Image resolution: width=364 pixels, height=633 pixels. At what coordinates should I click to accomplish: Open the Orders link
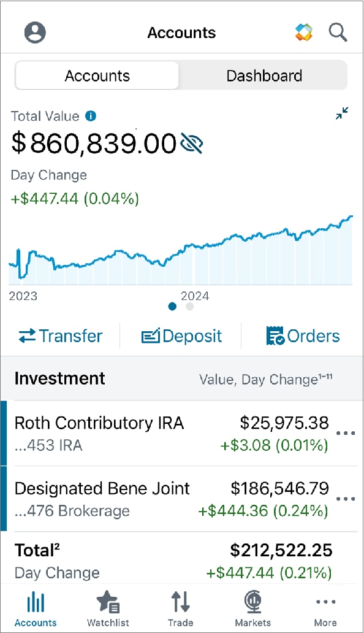[x=303, y=336]
